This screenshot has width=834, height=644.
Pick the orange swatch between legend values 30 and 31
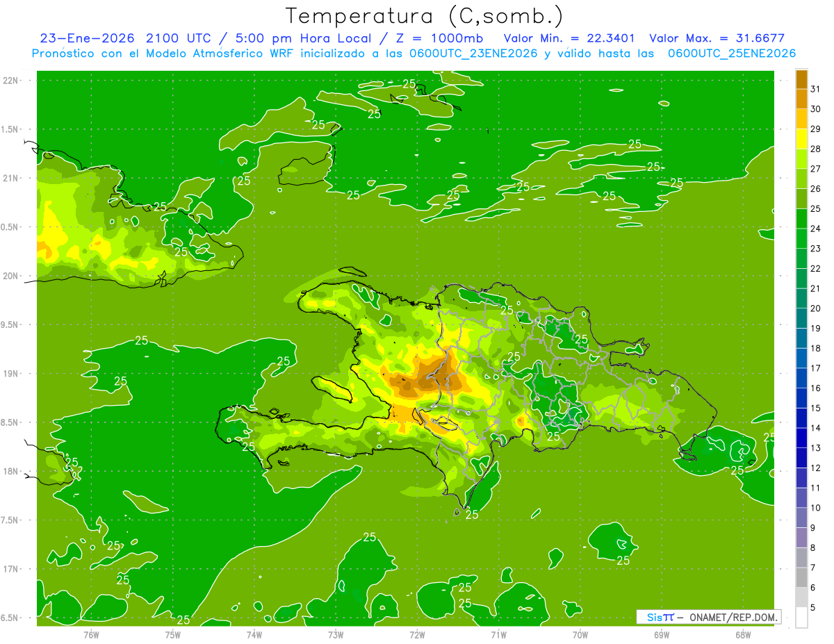(x=801, y=99)
